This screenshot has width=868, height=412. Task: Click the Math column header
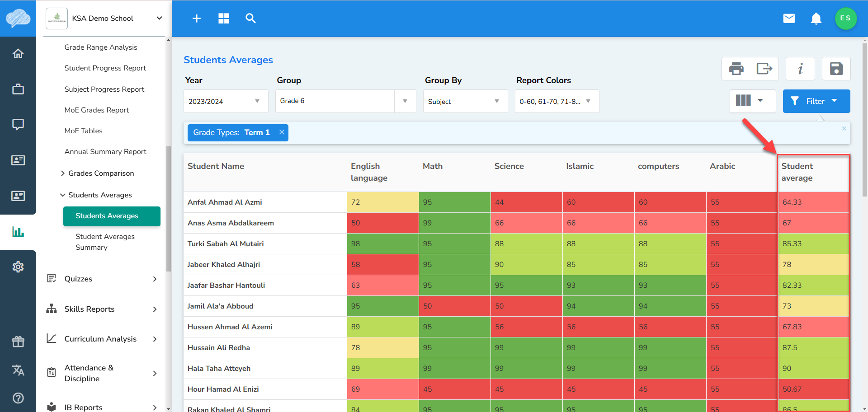(433, 166)
